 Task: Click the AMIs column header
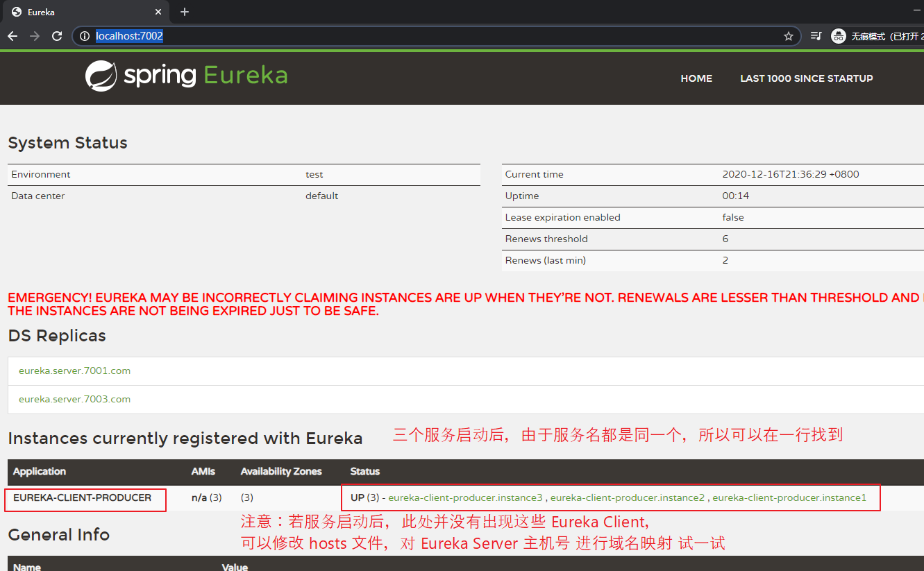pyautogui.click(x=203, y=471)
